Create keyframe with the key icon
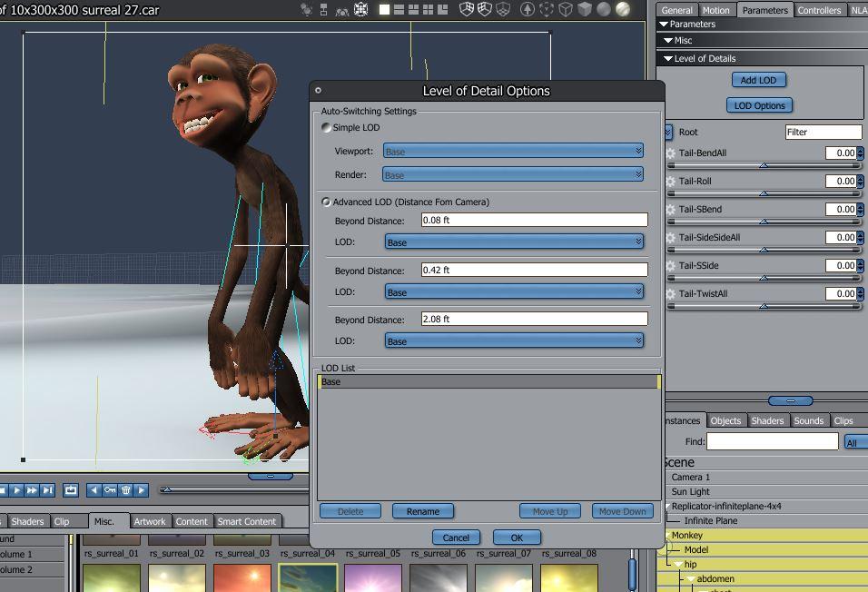This screenshot has height=592, width=868. (x=110, y=490)
